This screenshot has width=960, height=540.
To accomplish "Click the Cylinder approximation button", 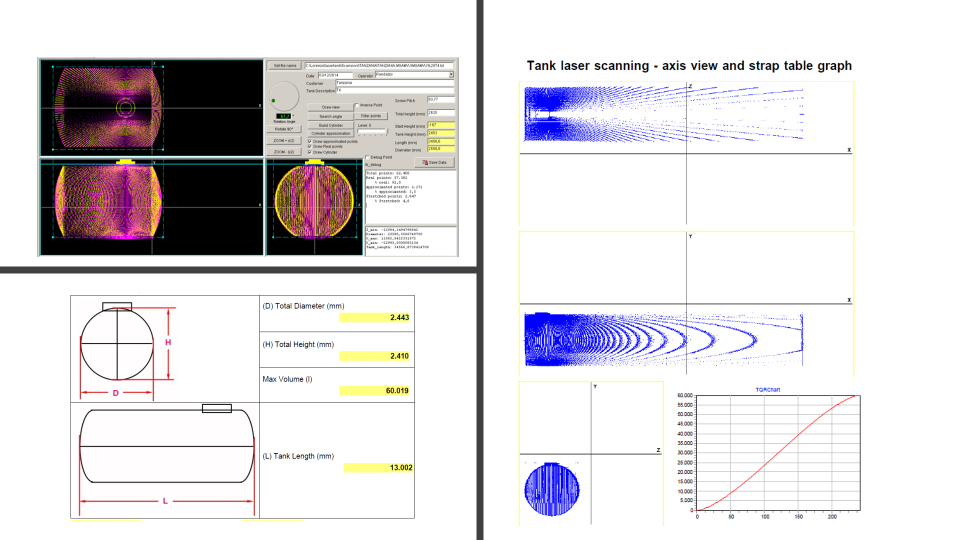I will (x=331, y=133).
